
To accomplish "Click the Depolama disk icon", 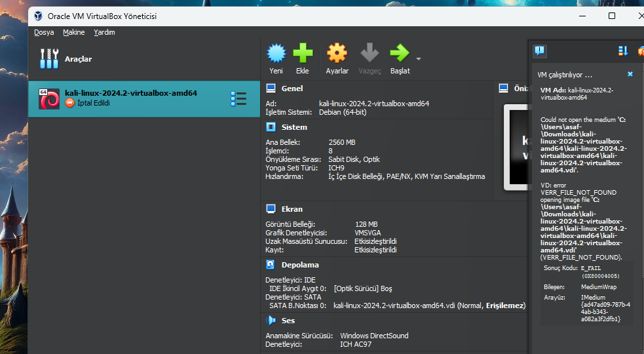I will coord(271,264).
